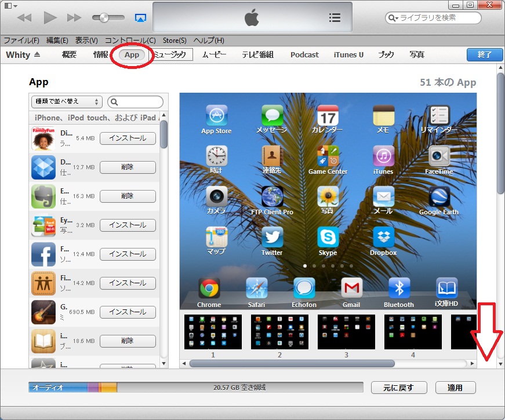Install the GarageBand app (690.5 MB)
This screenshot has width=505, height=420.
coord(128,312)
